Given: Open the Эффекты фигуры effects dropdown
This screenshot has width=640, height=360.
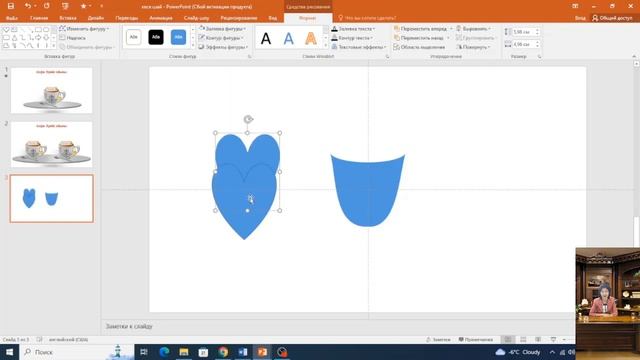Looking at the screenshot, I should (x=223, y=47).
